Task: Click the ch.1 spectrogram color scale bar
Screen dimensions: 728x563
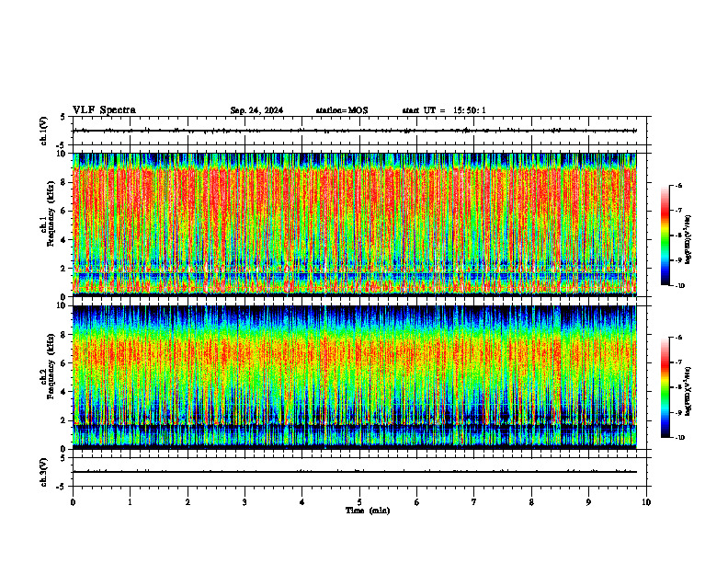Action: click(665, 236)
